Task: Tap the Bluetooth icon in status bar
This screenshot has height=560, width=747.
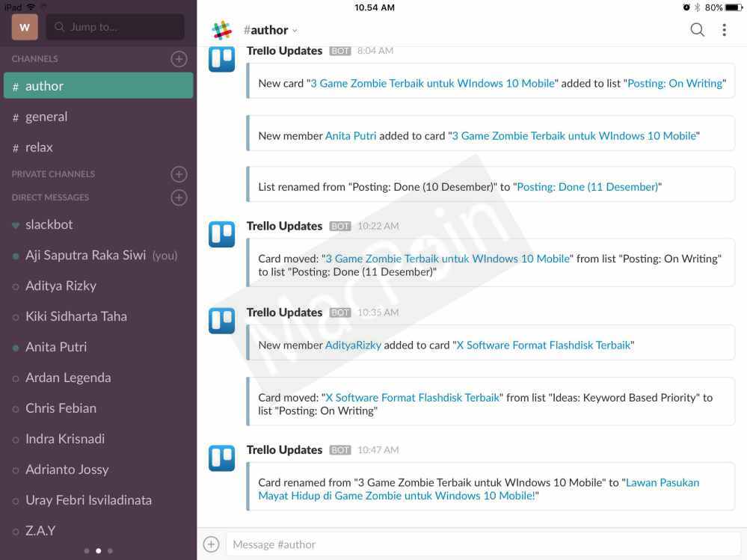Action: (x=697, y=7)
